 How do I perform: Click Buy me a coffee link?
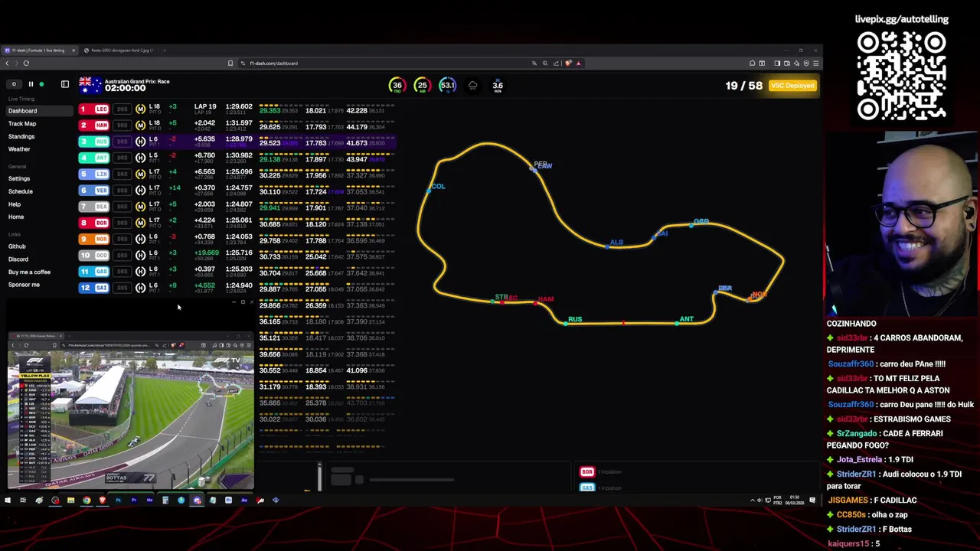(29, 272)
